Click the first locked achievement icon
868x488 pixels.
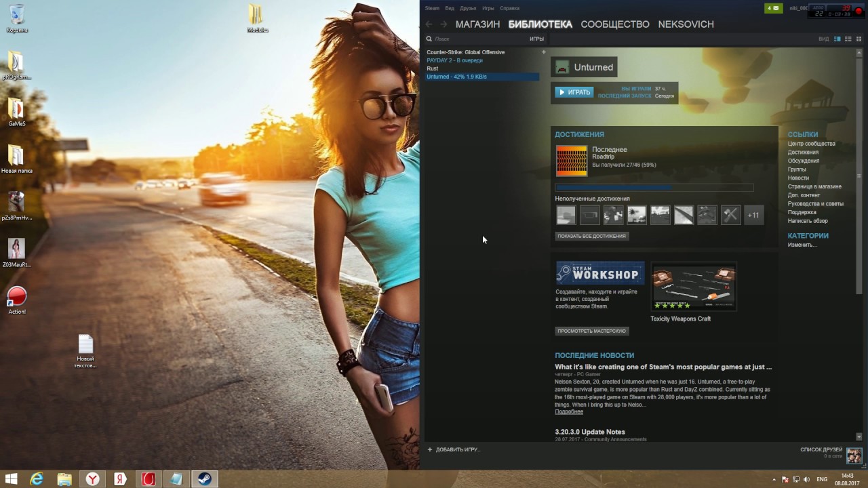(566, 215)
